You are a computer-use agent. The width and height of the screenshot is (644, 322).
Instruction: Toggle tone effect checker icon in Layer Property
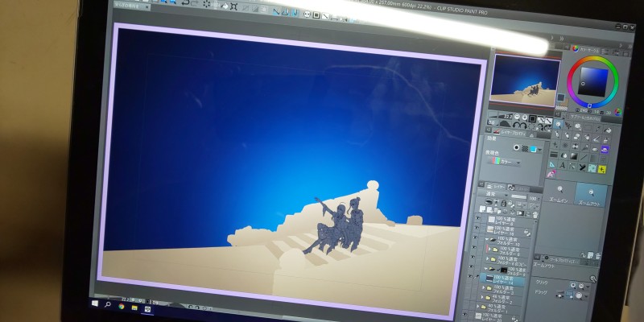point(525,148)
